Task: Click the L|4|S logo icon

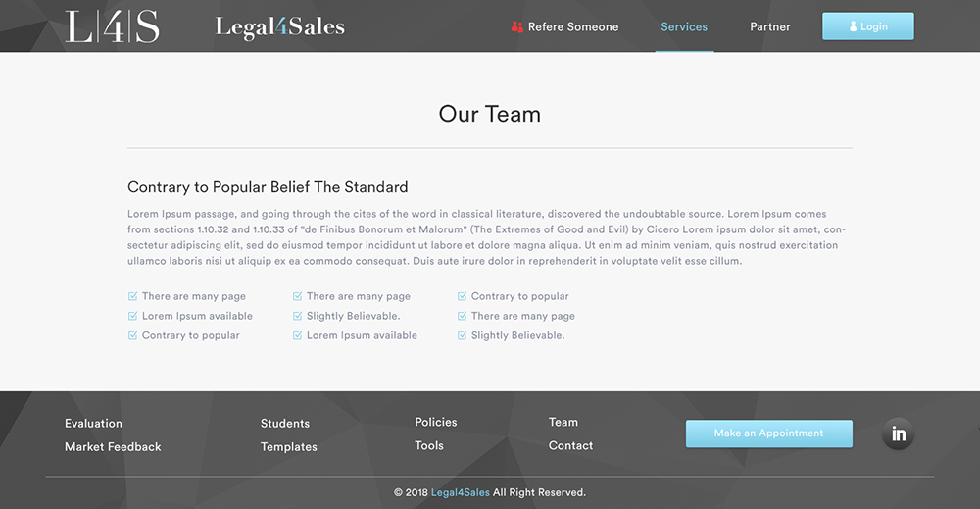Action: pos(112,26)
